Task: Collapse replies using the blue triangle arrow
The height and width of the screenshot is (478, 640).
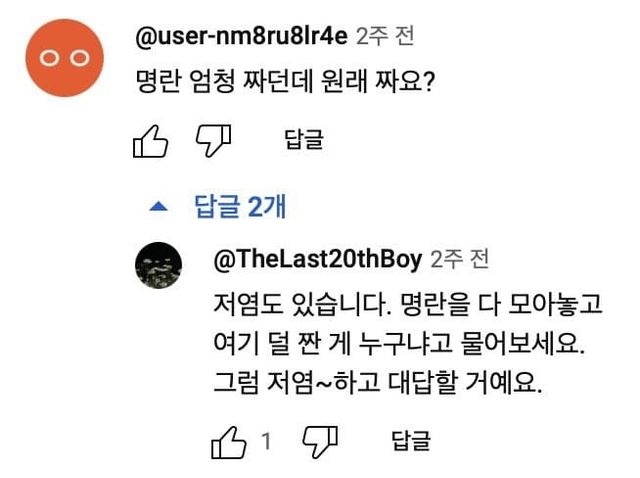Action: 157,207
